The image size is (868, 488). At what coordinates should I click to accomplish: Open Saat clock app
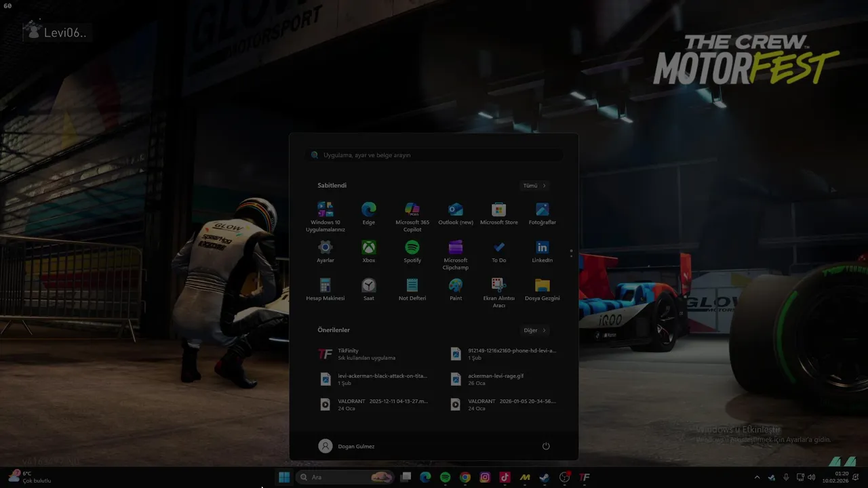(x=369, y=289)
